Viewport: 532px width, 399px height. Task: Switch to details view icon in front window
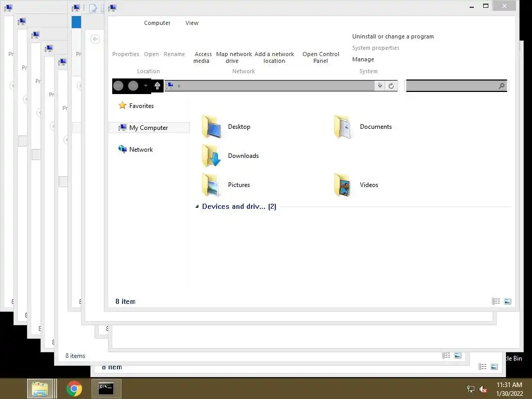tap(496, 301)
